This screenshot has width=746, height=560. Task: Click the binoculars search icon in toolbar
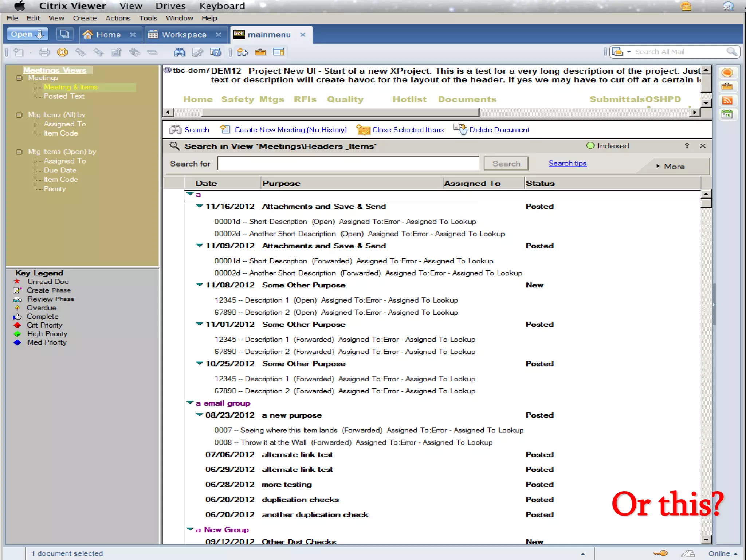click(179, 52)
